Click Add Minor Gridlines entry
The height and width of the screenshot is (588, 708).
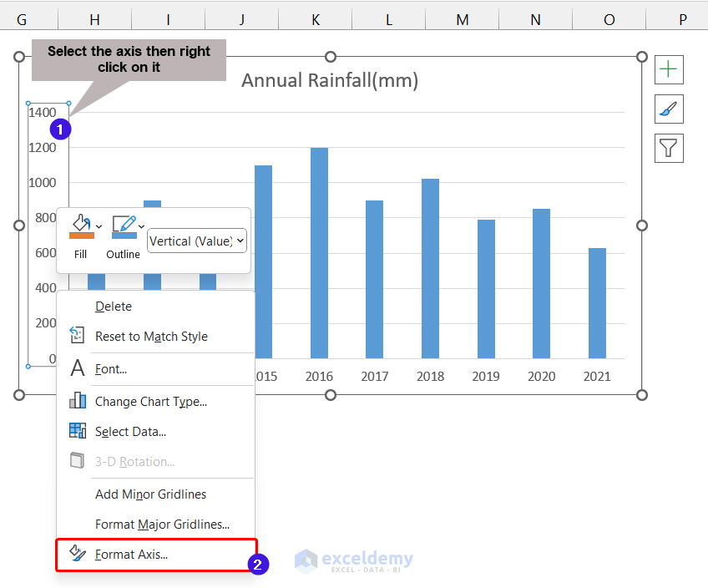click(x=156, y=494)
